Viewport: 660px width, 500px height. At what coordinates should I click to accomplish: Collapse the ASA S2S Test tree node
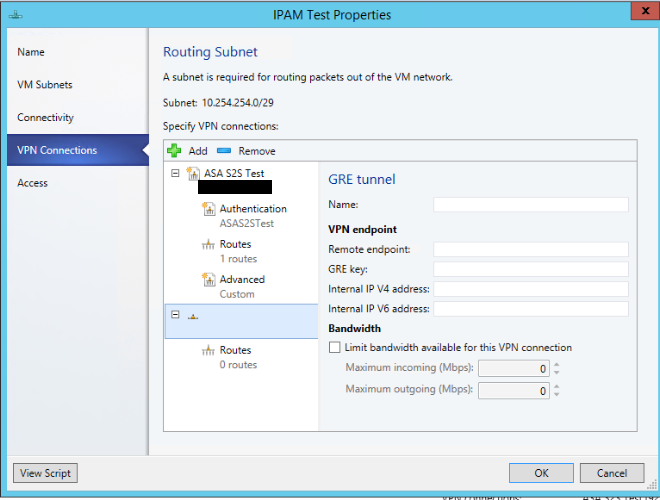(x=176, y=173)
